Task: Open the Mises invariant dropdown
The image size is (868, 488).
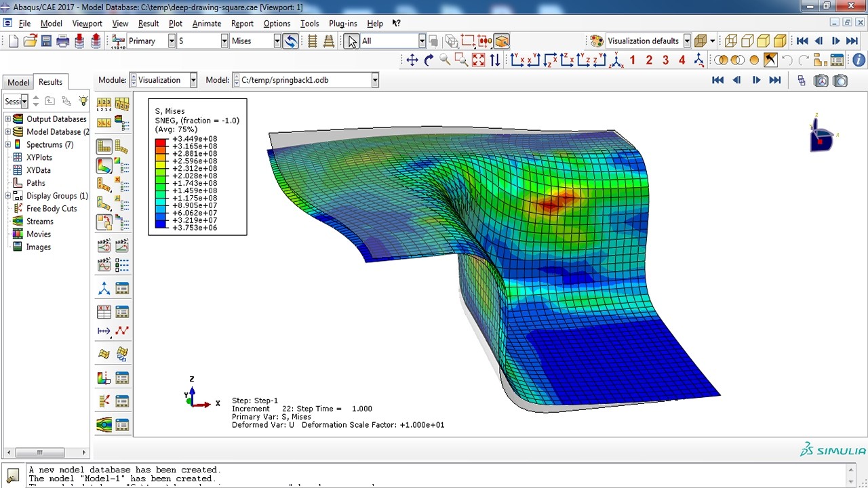Action: 277,41
